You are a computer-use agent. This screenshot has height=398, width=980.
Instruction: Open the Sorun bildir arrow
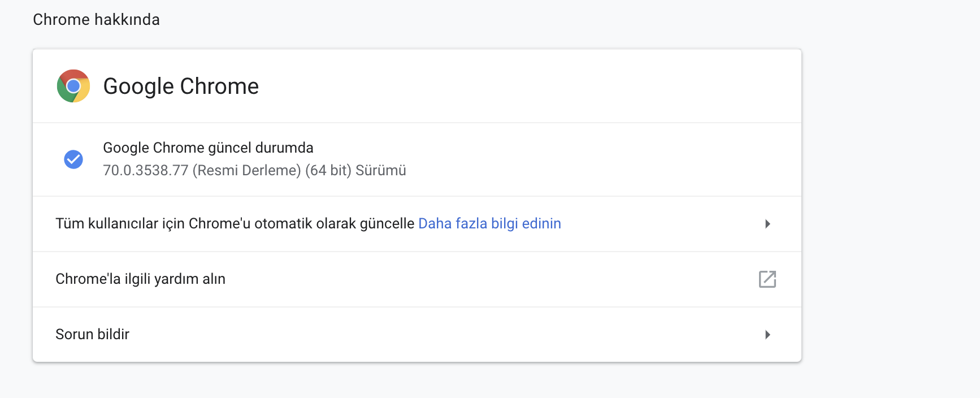click(767, 335)
